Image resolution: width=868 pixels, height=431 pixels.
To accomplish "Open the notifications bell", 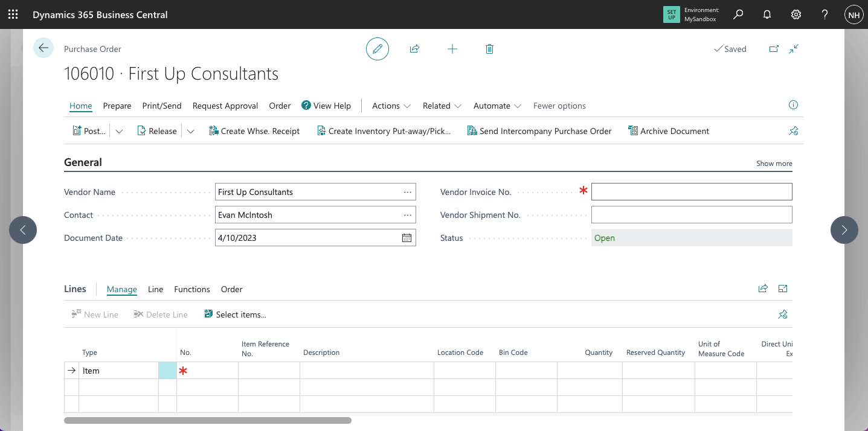I will 767,14.
